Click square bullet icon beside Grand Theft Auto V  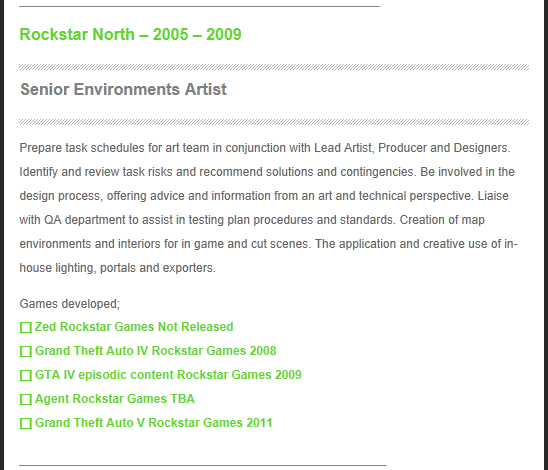(26, 423)
